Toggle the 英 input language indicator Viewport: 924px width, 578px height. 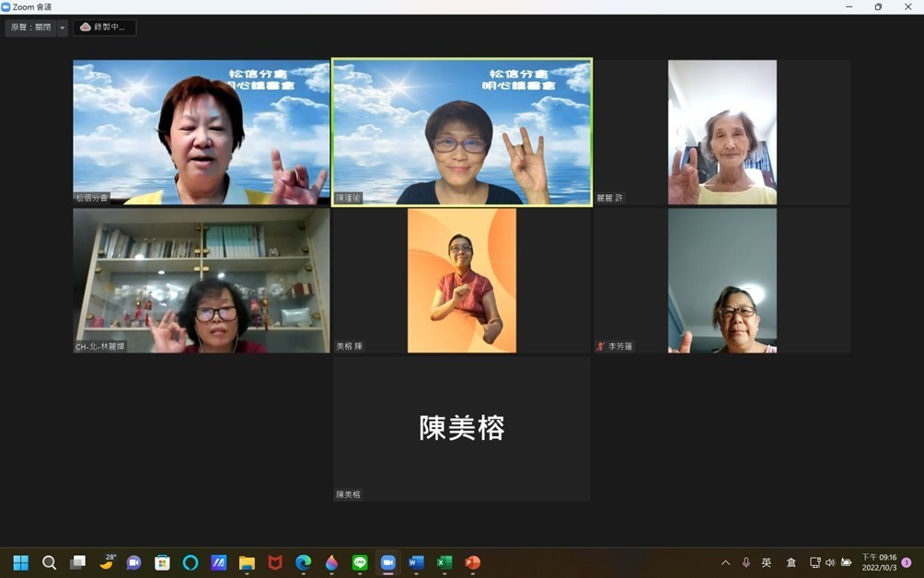click(767, 562)
